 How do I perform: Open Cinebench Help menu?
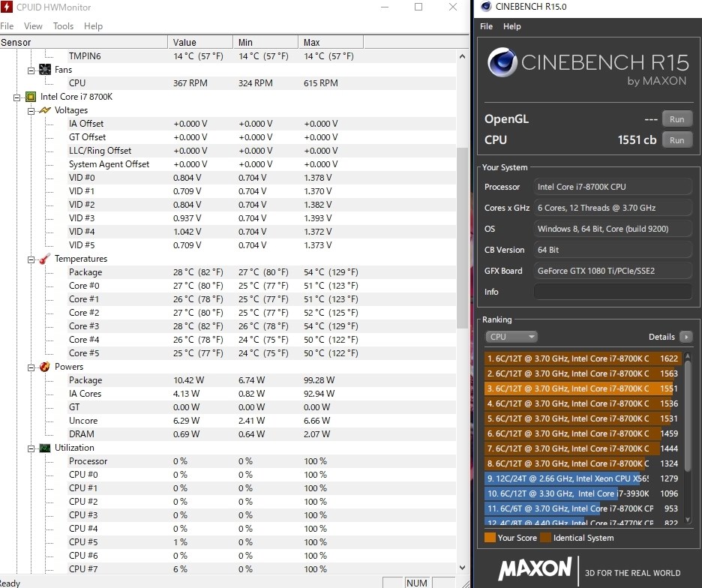click(x=511, y=26)
